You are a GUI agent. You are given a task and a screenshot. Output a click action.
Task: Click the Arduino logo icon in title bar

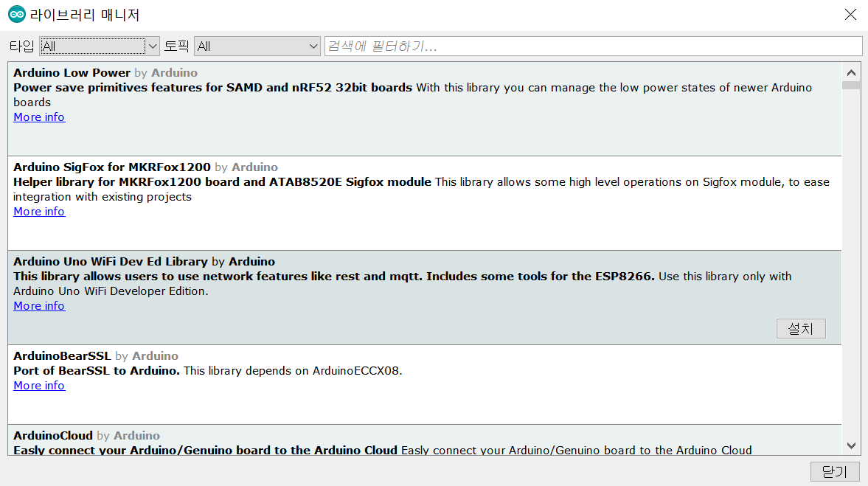pos(17,15)
